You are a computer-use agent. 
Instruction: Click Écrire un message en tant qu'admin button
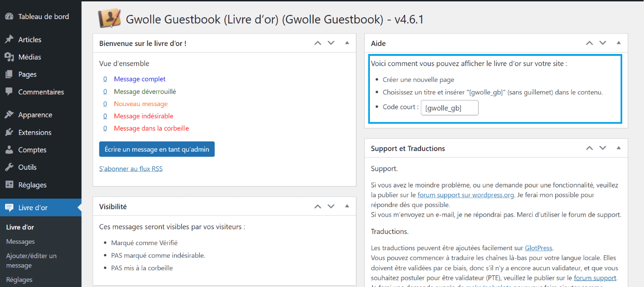[157, 149]
